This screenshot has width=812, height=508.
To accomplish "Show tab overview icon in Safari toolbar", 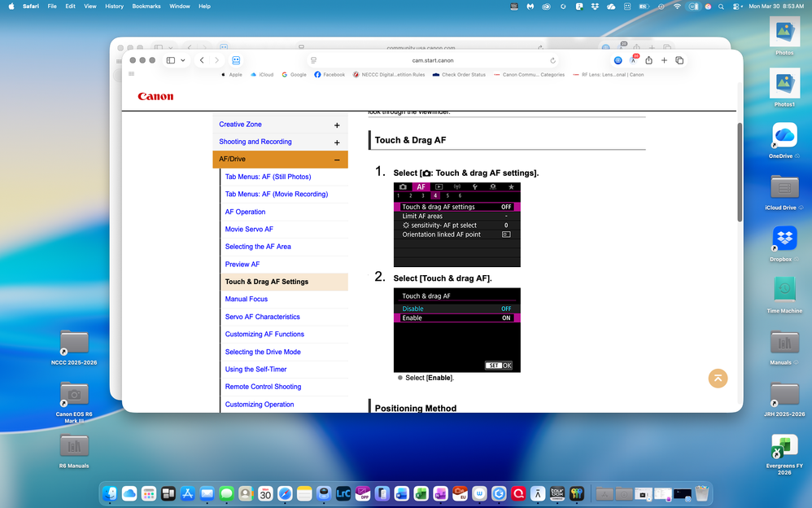I will [679, 60].
